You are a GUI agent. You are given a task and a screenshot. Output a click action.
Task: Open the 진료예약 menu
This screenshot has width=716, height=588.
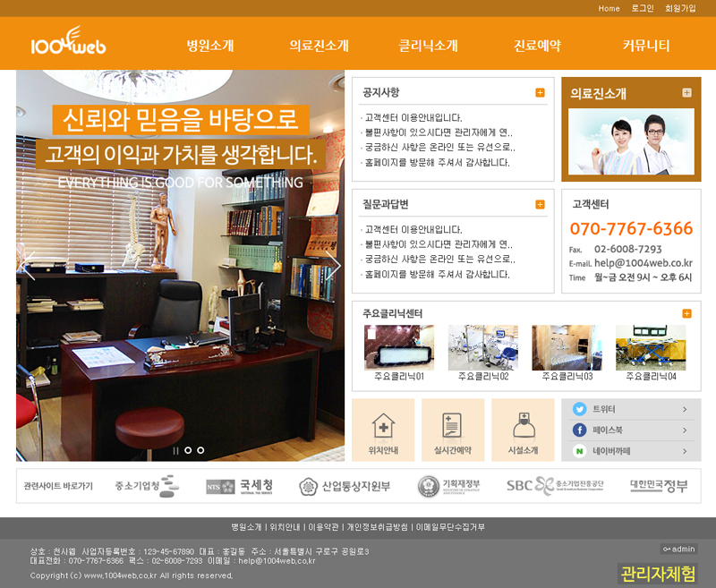click(537, 46)
